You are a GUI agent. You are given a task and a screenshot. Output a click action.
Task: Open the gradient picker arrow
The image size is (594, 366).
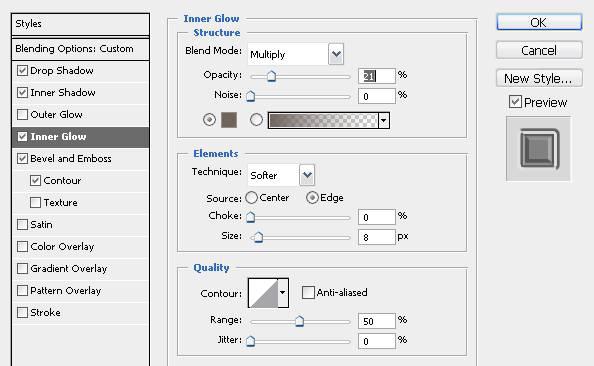383,120
